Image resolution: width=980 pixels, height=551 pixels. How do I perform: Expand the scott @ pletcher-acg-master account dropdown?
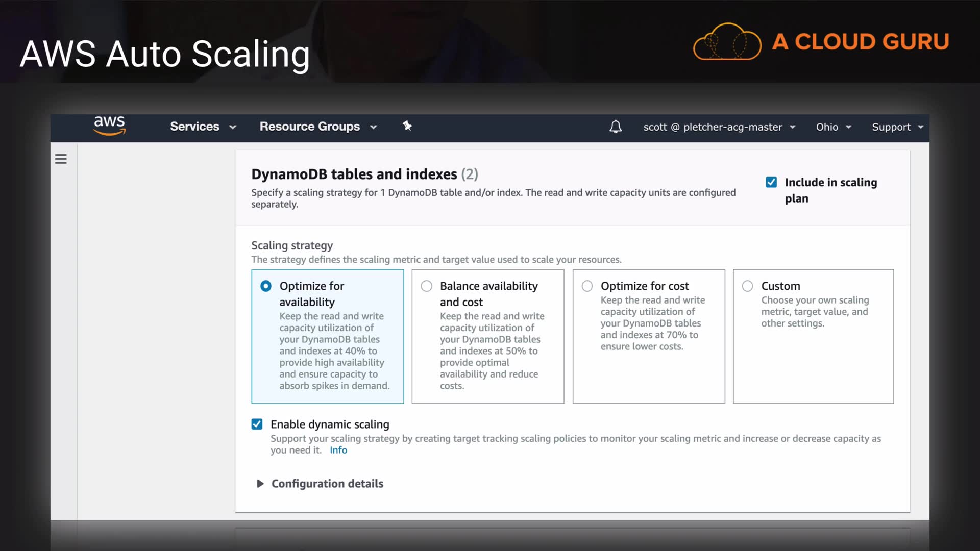[x=719, y=127]
